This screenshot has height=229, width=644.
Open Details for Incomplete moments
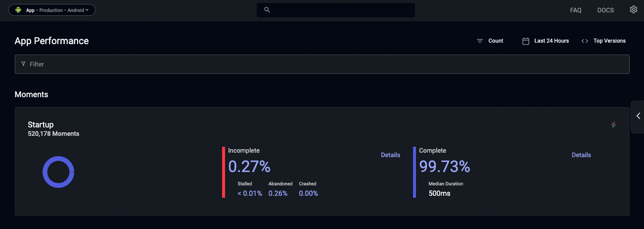click(x=390, y=155)
